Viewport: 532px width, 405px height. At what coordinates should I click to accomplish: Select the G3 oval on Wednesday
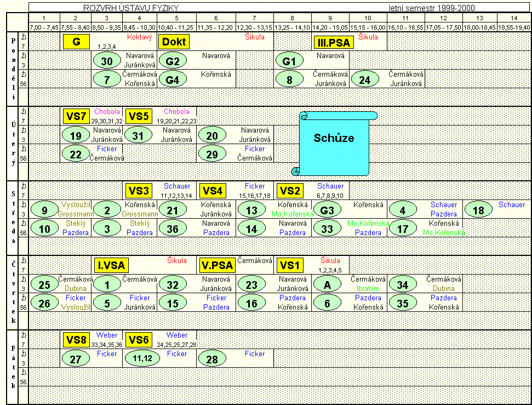pyautogui.click(x=328, y=210)
